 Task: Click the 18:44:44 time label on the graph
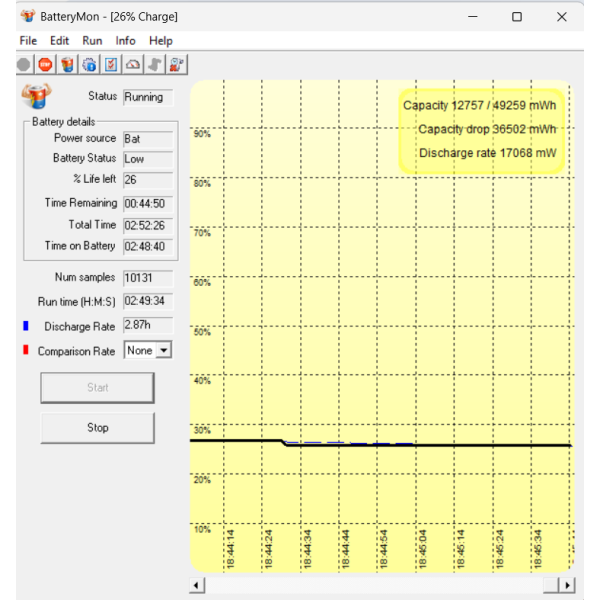(345, 549)
